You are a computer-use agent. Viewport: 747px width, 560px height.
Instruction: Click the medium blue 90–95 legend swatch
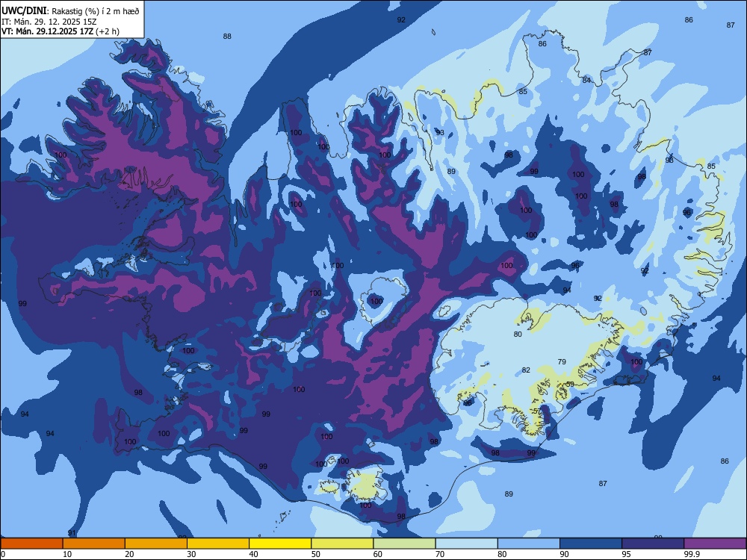point(591,544)
